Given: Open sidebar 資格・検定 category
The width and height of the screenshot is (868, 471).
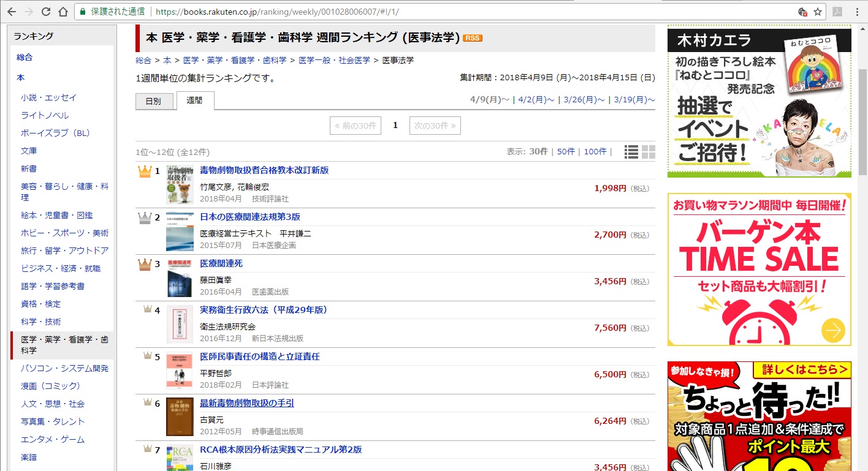Looking at the screenshot, I should [40, 304].
